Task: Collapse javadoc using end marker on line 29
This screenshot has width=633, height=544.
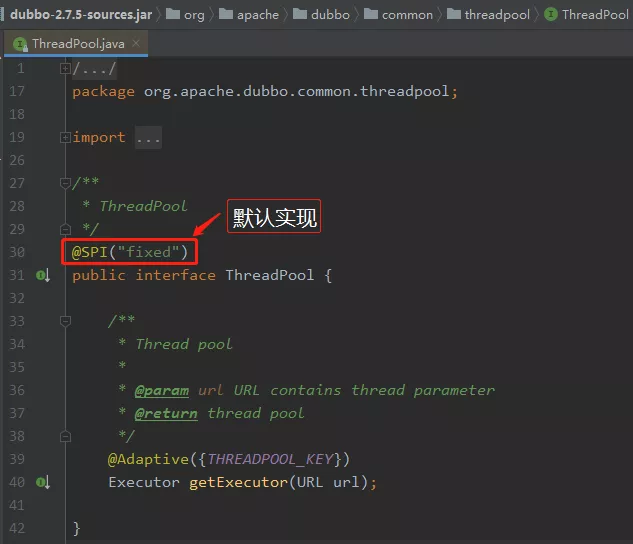Action: tap(65, 230)
